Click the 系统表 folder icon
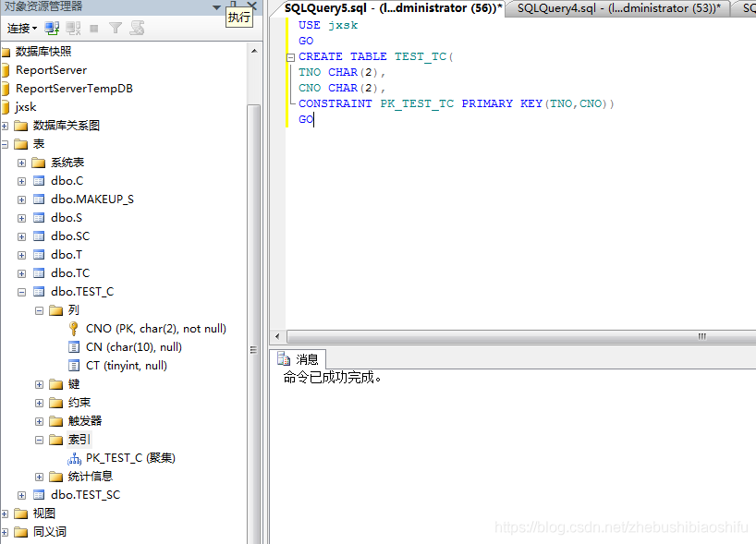 tap(39, 163)
